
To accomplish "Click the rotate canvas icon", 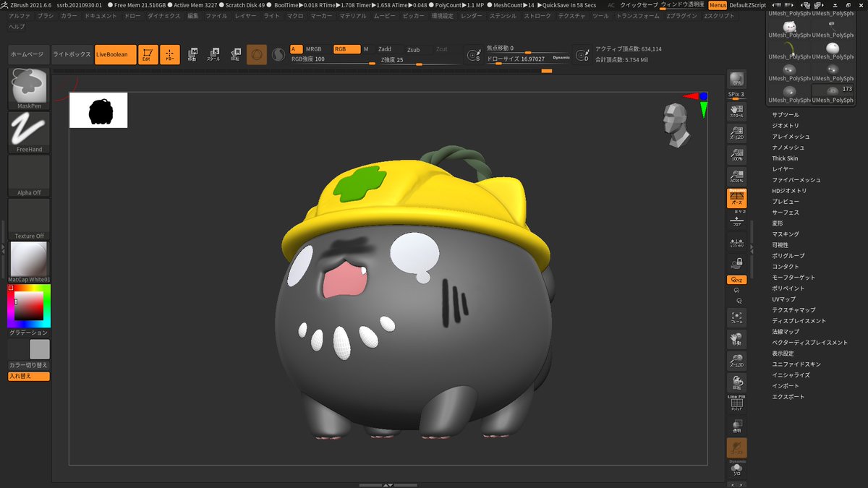I will tap(736, 382).
